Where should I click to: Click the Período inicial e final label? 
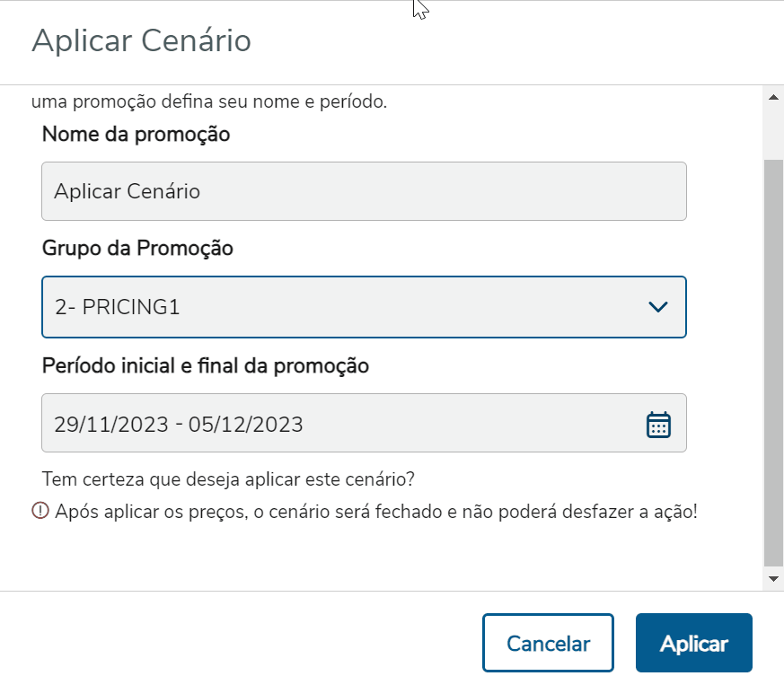coord(206,365)
